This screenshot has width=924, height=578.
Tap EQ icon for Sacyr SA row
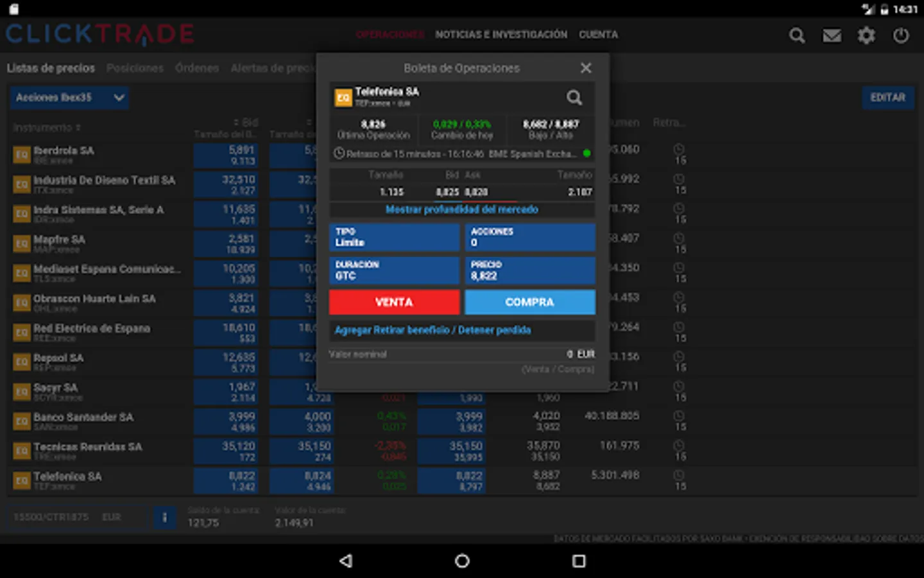coord(22,392)
